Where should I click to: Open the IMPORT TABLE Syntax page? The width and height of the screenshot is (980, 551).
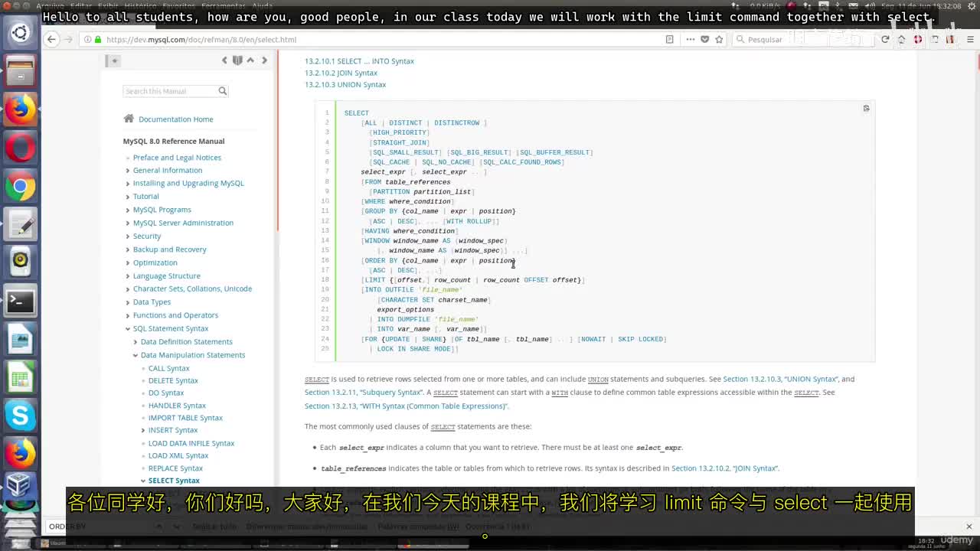(x=185, y=418)
